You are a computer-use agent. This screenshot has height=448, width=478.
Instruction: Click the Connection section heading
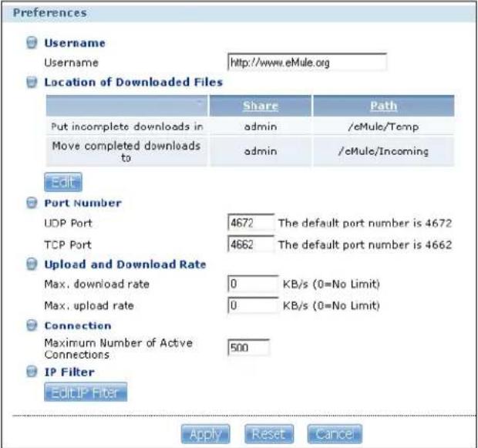(78, 325)
